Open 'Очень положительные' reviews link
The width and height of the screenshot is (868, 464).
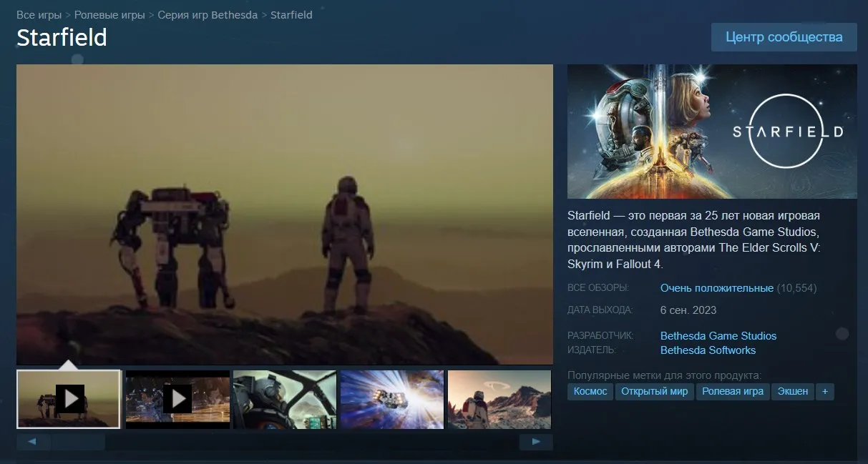tap(717, 288)
